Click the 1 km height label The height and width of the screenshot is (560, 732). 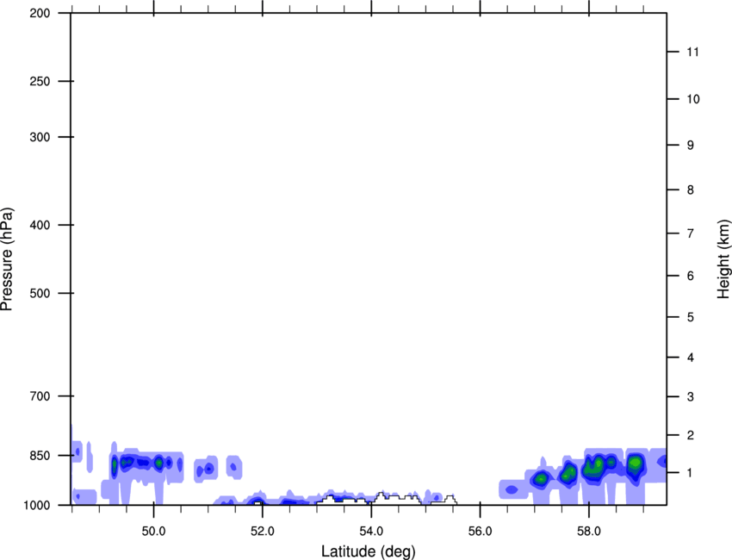pyautogui.click(x=691, y=473)
